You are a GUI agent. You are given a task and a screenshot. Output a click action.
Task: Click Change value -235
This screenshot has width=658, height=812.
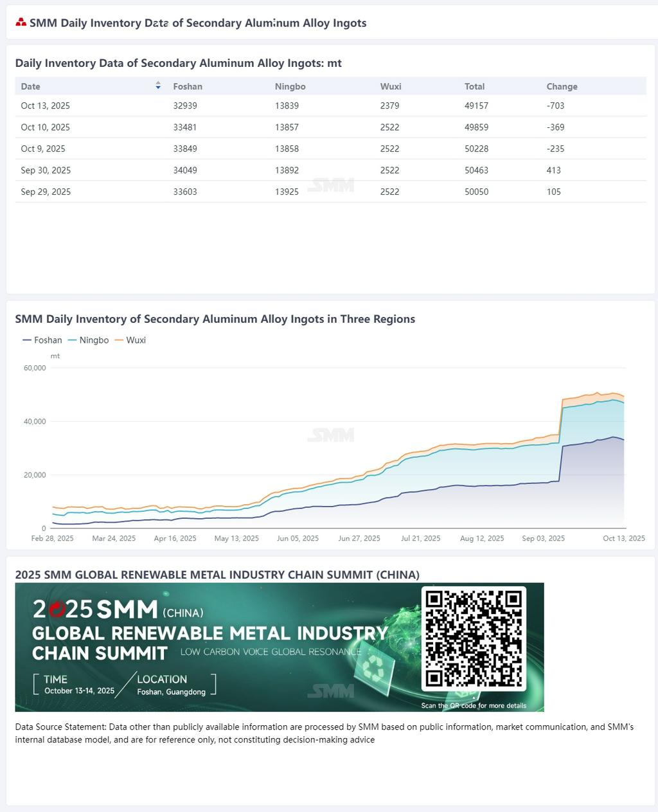[x=556, y=149]
